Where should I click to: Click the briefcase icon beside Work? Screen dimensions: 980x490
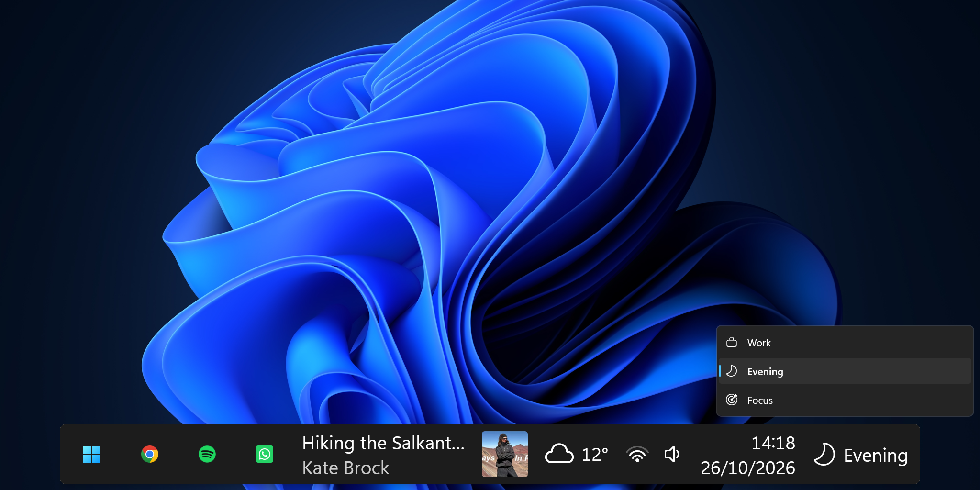[x=732, y=343]
